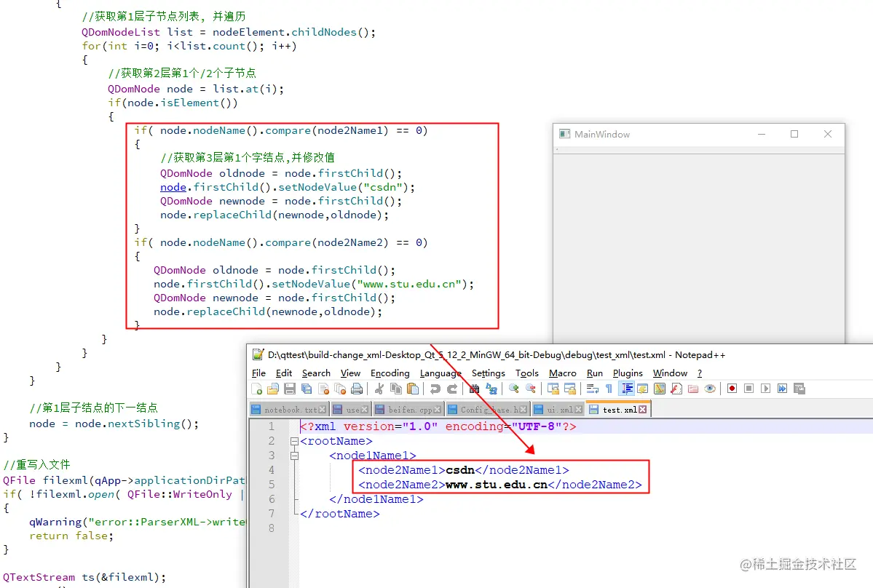The width and height of the screenshot is (873, 588).
Task: Click the user-defined language dialog icon
Action: click(x=642, y=389)
